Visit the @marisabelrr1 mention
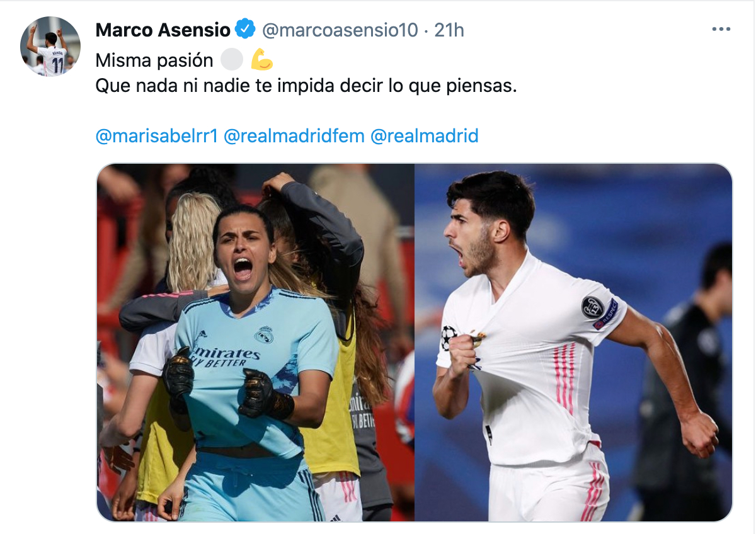 click(x=157, y=135)
